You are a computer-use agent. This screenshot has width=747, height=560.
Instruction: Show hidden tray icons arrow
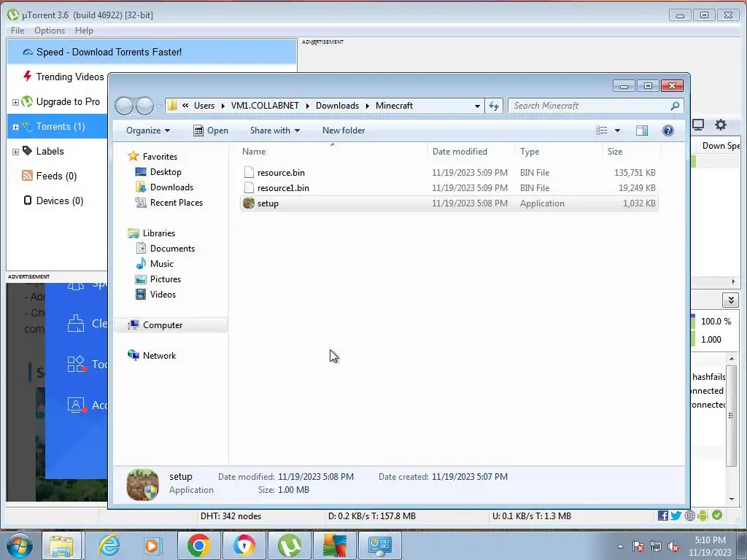620,546
